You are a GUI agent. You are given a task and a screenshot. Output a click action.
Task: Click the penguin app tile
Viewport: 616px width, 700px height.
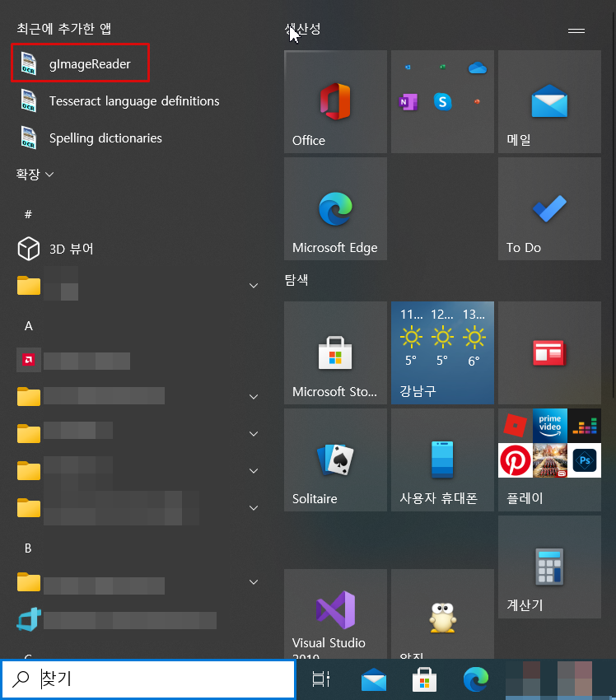click(442, 614)
